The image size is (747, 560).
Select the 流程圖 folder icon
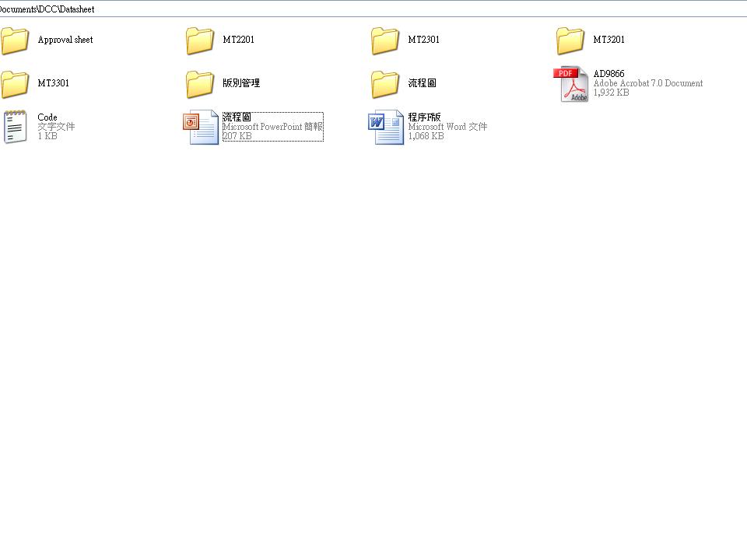385,84
